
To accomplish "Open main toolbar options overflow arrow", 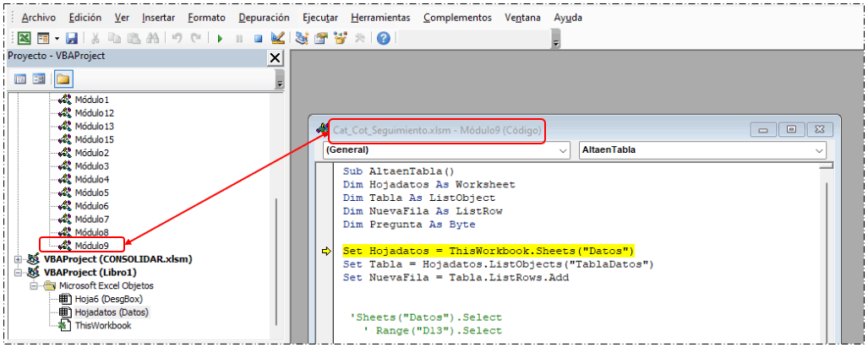I will coord(556,39).
